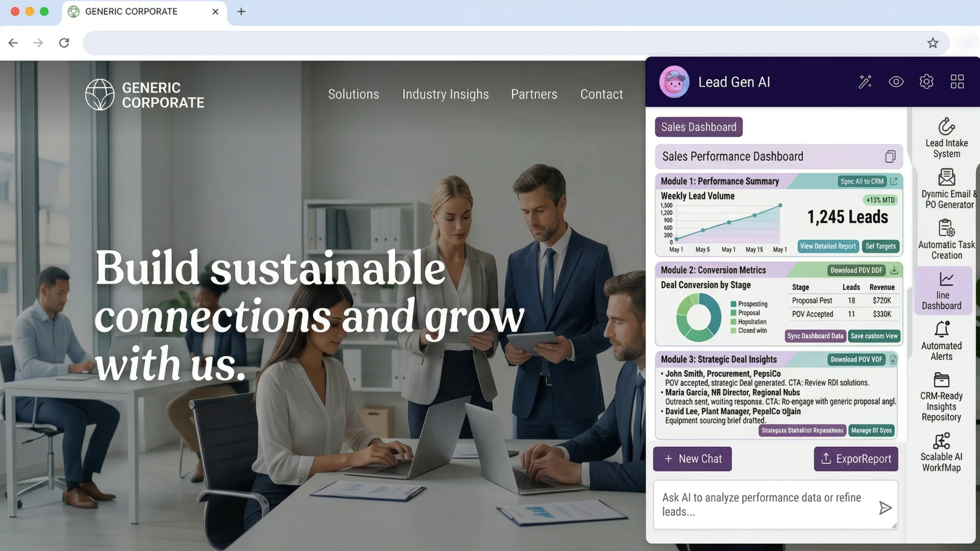This screenshot has height=551, width=980.
Task: Open the apps grid icon in panel header
Action: (x=957, y=82)
